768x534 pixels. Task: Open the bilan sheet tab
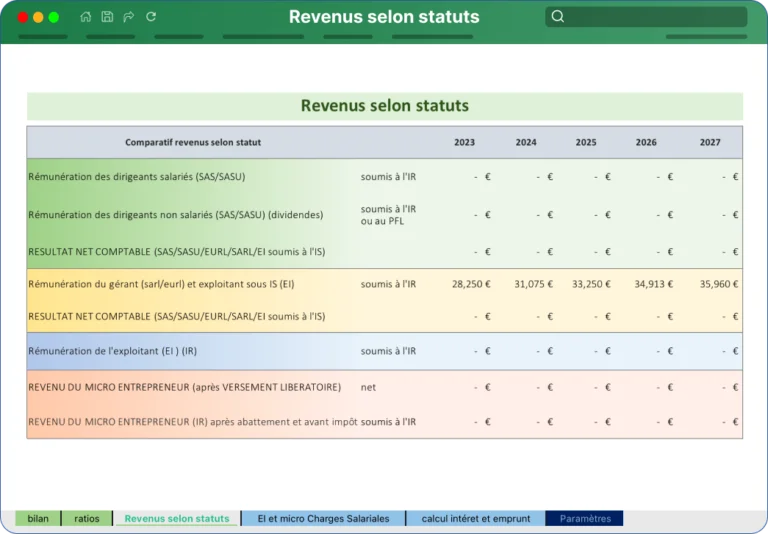[38, 518]
